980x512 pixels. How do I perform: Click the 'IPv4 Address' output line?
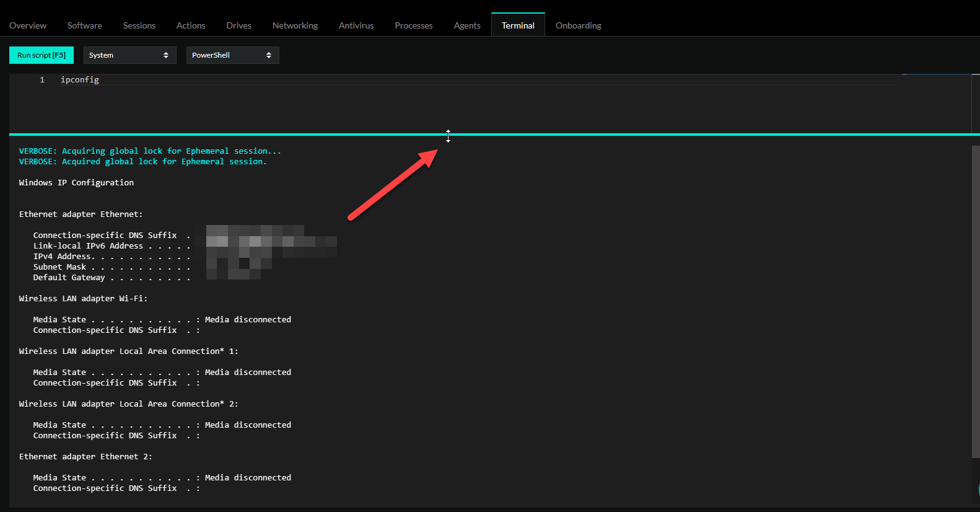[x=112, y=257]
